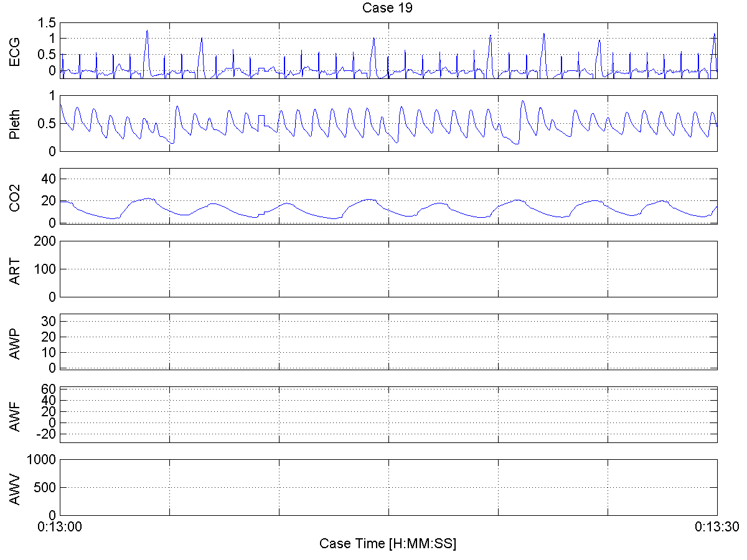
Task: Click the 1000 tick on the AWV axis
Action: pyautogui.click(x=43, y=459)
